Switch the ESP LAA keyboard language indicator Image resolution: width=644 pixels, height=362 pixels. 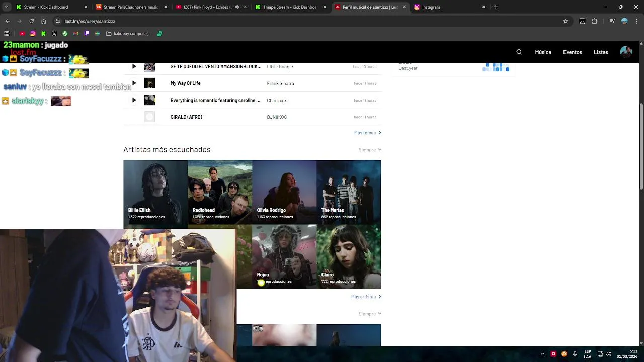pos(588,354)
